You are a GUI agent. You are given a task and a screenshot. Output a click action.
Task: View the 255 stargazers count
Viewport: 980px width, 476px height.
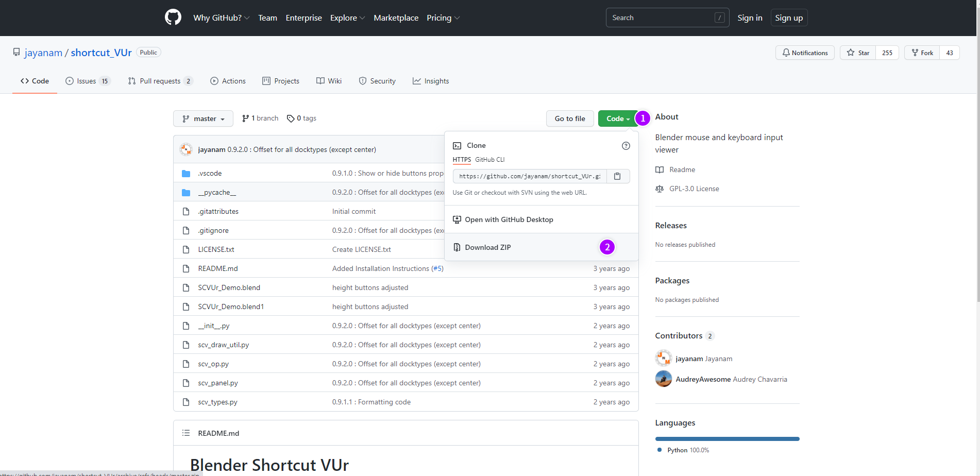[x=887, y=53]
